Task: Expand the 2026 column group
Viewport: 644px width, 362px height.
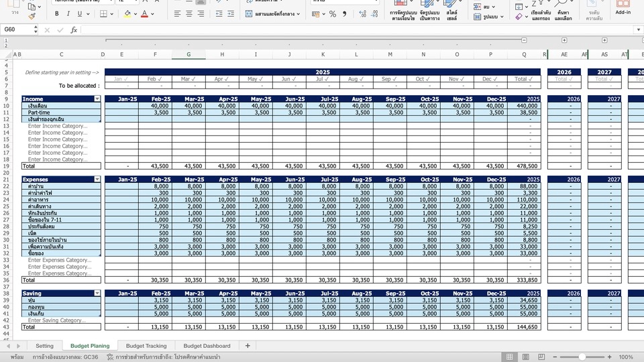Action: tap(564, 40)
